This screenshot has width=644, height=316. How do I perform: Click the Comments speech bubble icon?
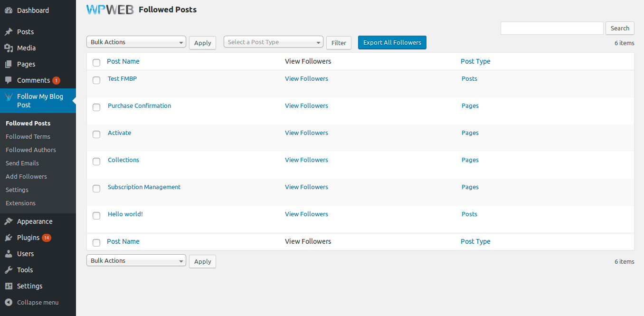9,80
